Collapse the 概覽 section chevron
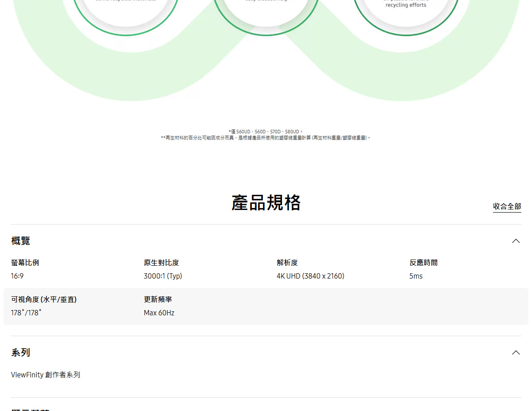Viewport: 532px width, 411px height. 516,240
